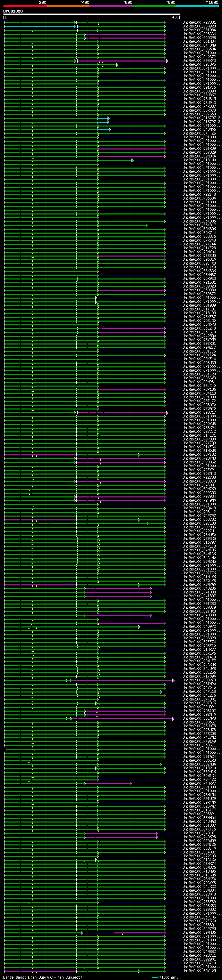
Task: Open hit UniRef100_Q9NBK4
Action: click(199, 156)
